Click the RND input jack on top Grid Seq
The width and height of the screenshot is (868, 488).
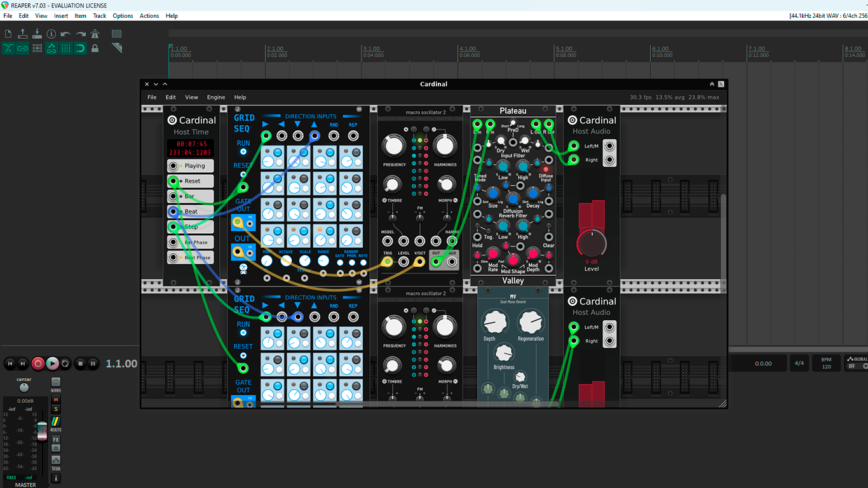point(334,135)
